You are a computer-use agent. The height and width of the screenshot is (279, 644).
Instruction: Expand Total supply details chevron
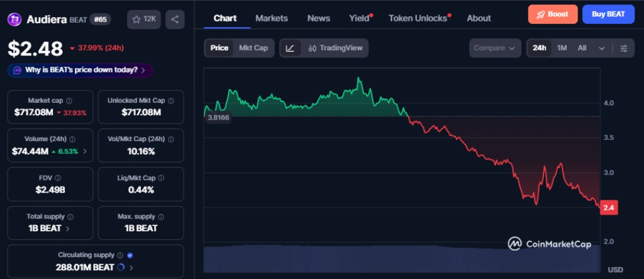pos(68,229)
